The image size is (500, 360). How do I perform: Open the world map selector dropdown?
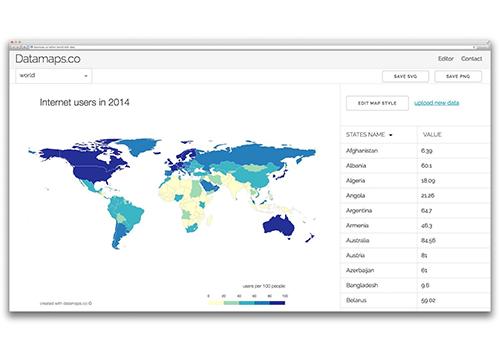(x=54, y=76)
